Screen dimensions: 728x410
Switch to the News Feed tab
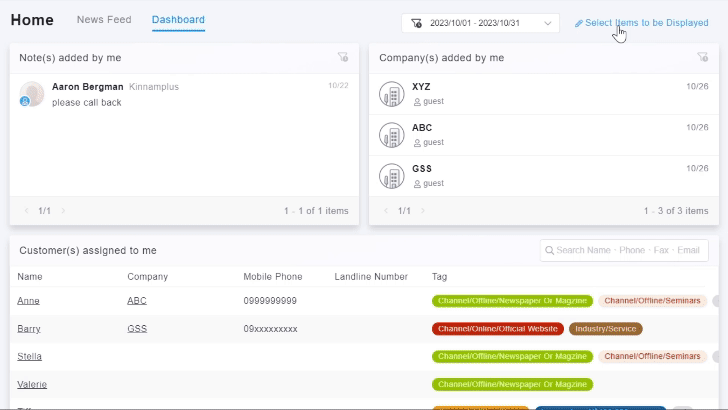click(x=104, y=20)
